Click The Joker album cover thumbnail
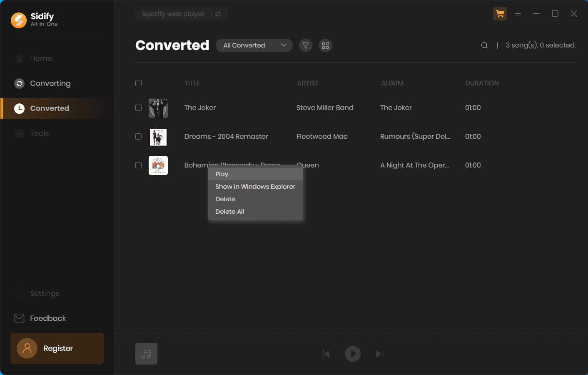This screenshot has height=375, width=588. click(x=158, y=108)
